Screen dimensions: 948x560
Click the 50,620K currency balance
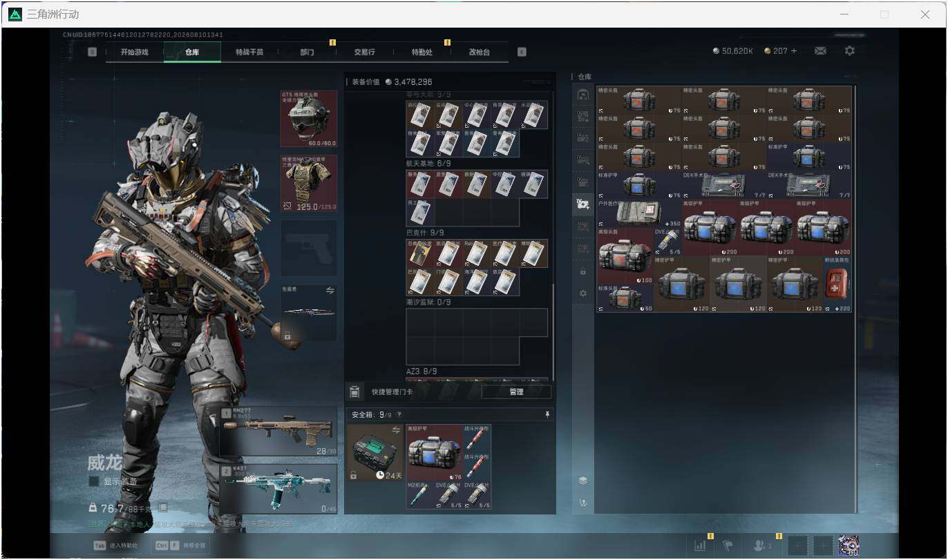pos(732,51)
